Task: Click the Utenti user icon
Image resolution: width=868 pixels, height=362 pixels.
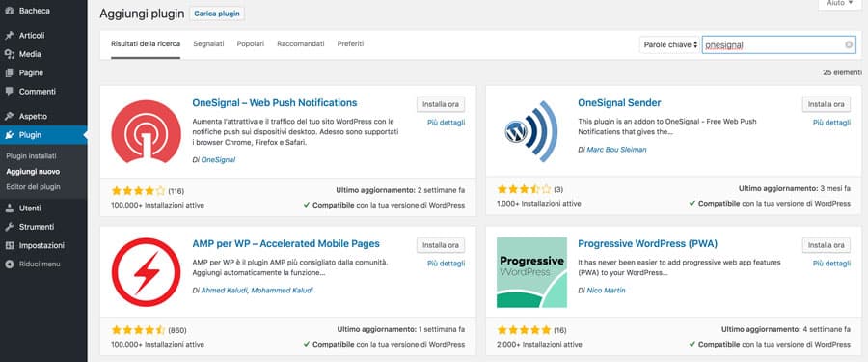Action: [x=9, y=208]
